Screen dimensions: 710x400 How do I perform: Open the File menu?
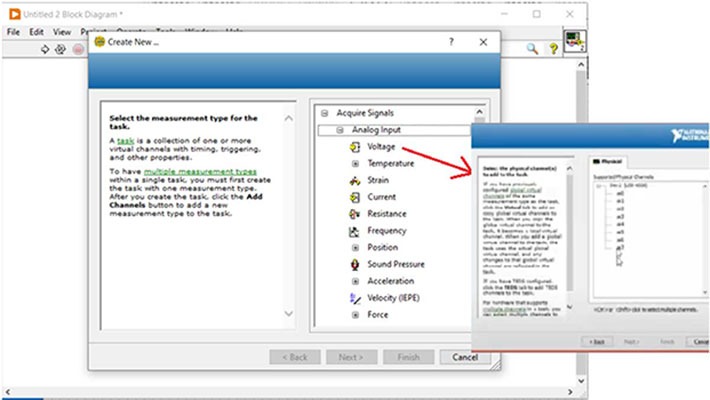pyautogui.click(x=14, y=32)
